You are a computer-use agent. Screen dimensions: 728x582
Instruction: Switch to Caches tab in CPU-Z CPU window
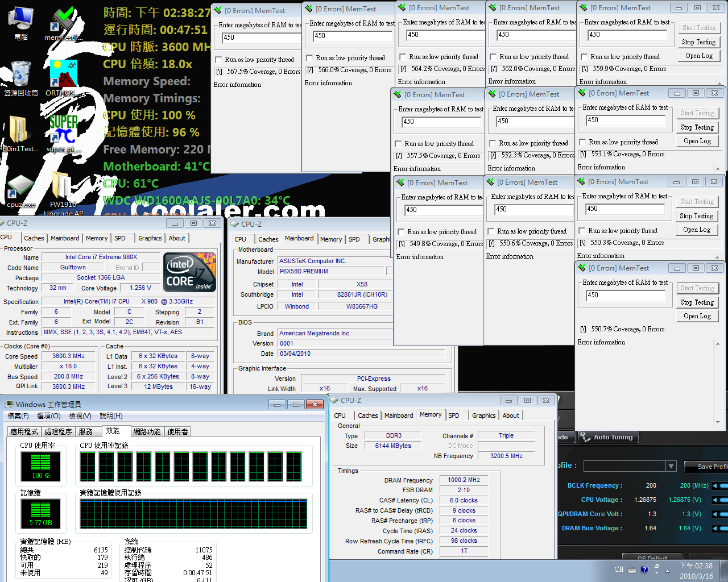coord(34,238)
